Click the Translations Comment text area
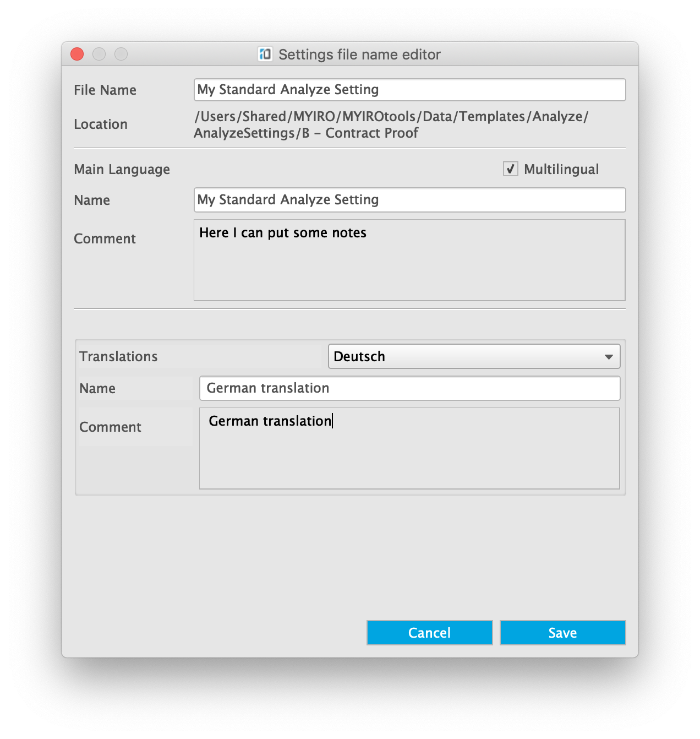The width and height of the screenshot is (700, 739). pos(409,448)
